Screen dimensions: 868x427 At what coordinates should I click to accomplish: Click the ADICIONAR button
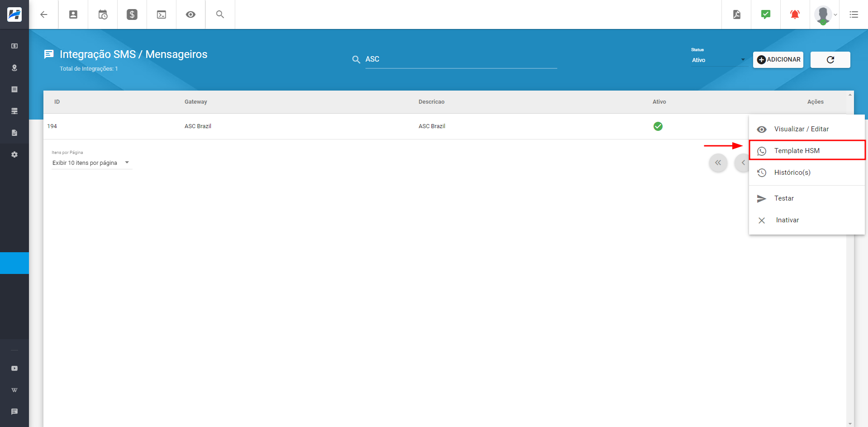coord(778,60)
